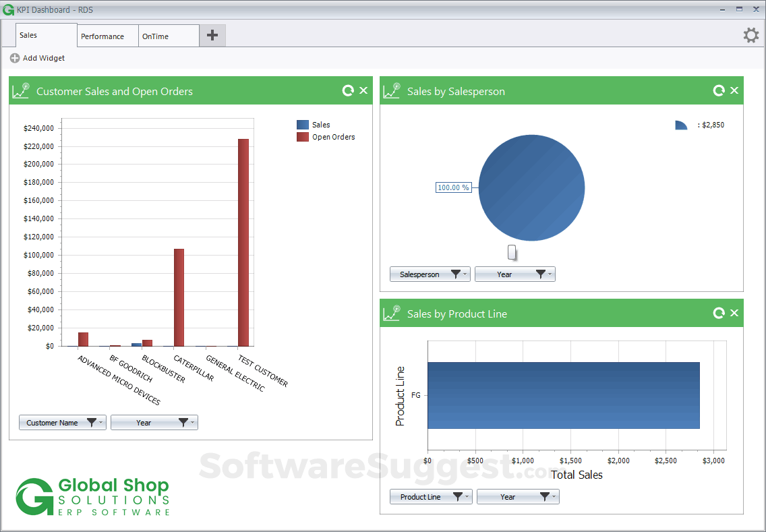This screenshot has width=766, height=532.
Task: Open the Product Line filter dropdown
Action: pyautogui.click(x=430, y=496)
